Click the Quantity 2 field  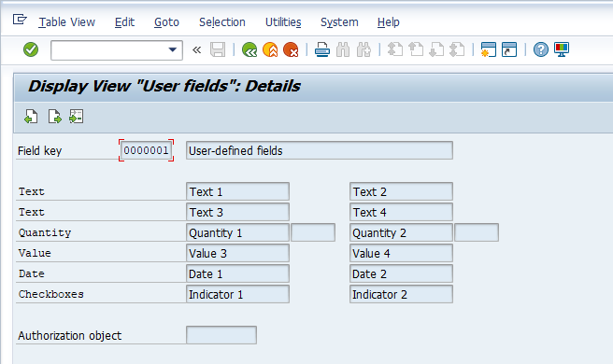pos(401,232)
